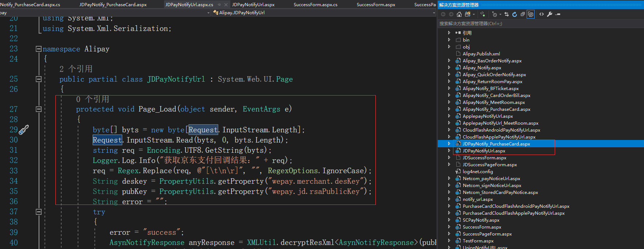Click the green-dot sync icon in toolbar
Viewport: 644px width, 249px height.
point(483,14)
